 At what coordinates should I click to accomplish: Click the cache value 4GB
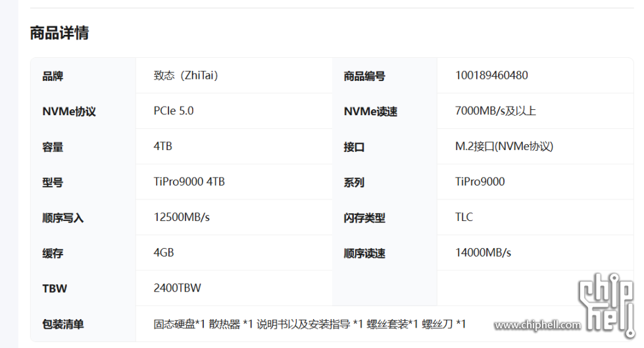click(163, 253)
